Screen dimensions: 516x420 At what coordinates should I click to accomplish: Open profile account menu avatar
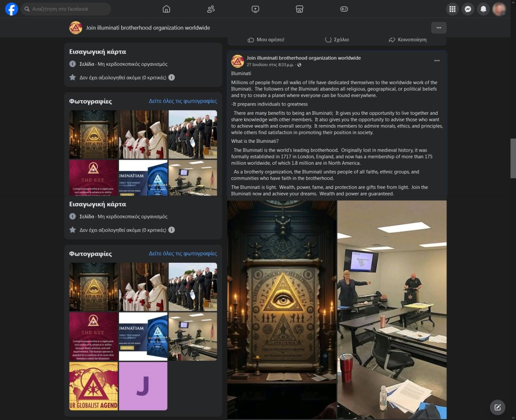click(499, 9)
